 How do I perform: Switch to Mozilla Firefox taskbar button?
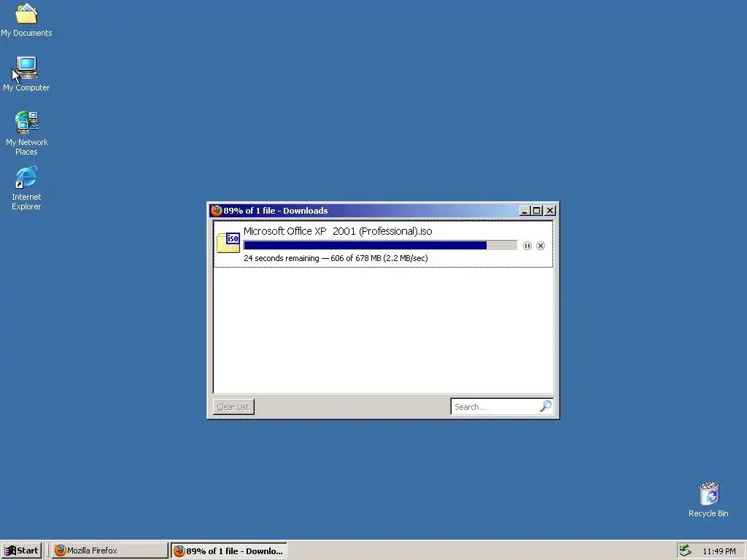109,551
